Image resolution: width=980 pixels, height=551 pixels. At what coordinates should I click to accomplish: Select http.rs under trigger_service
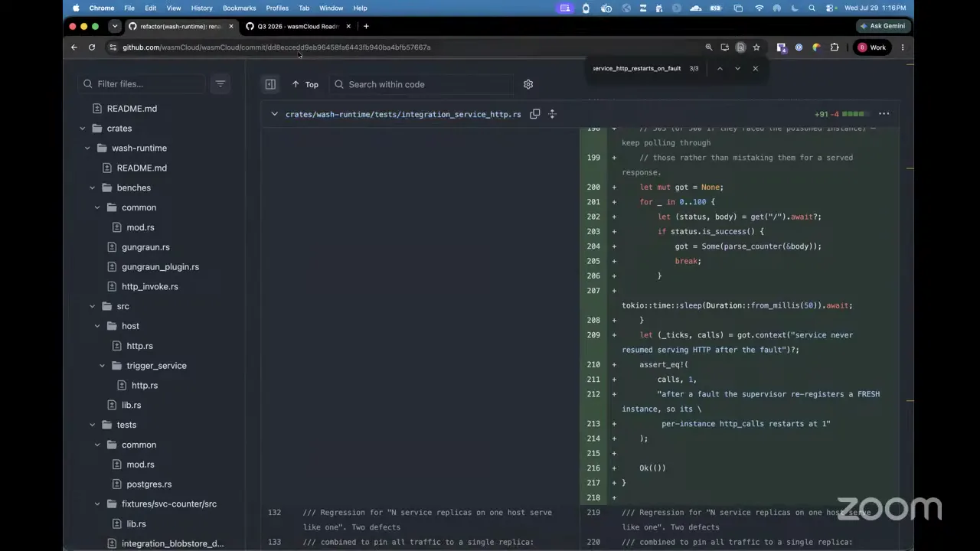pos(145,386)
